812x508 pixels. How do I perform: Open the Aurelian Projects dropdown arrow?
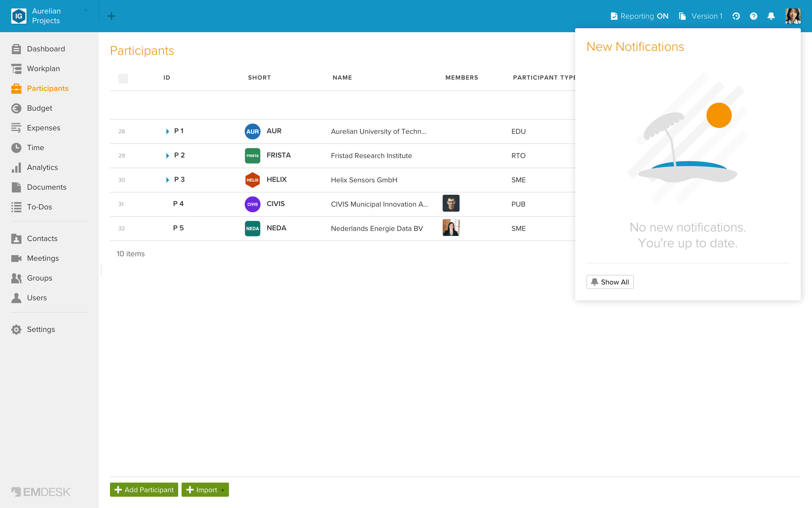coord(86,11)
